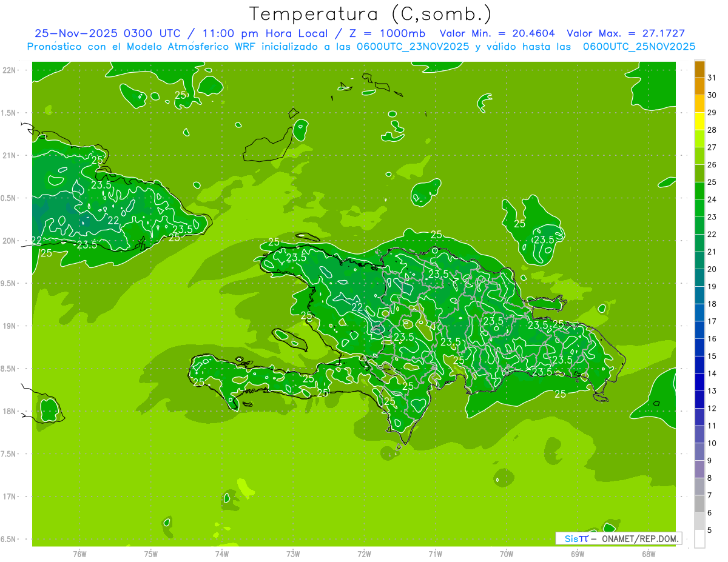Select the date text '25-Nov-2025 0300 UTC'
The width and height of the screenshot is (728, 562).
(x=107, y=33)
